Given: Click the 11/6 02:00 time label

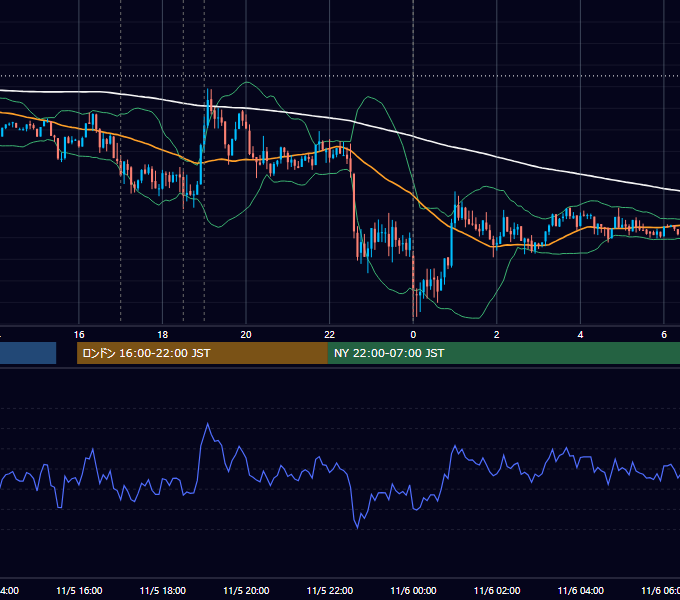Looking at the screenshot, I should coord(497,590).
